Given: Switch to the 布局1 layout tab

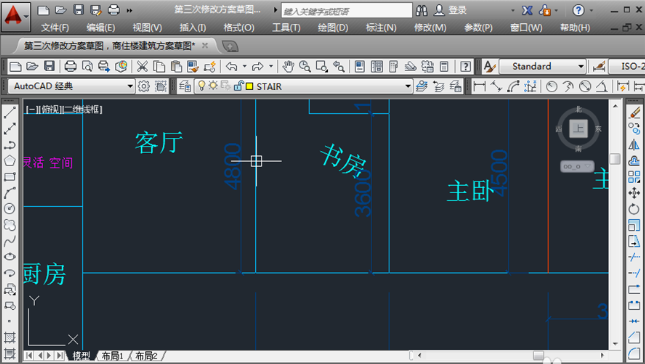Looking at the screenshot, I should coord(113,355).
